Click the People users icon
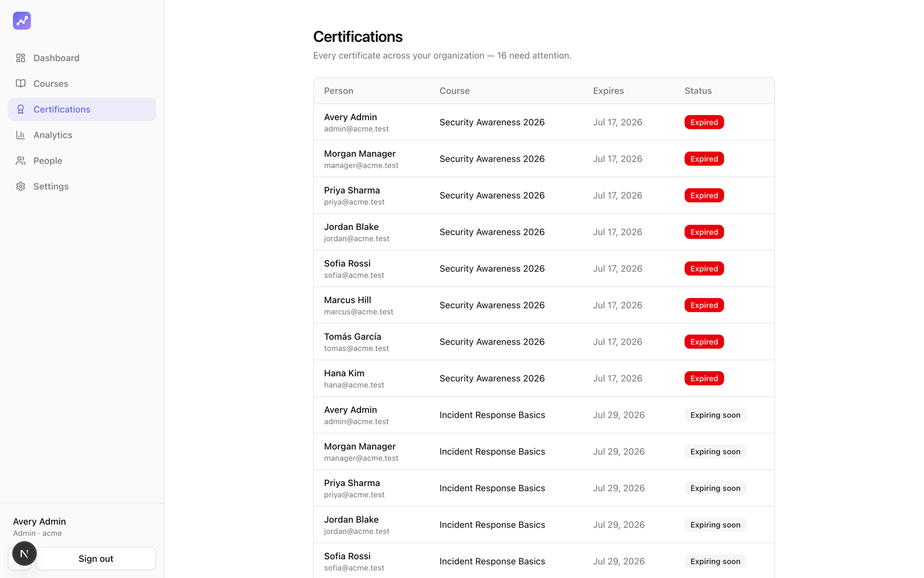This screenshot has width=924, height=578. (x=21, y=161)
